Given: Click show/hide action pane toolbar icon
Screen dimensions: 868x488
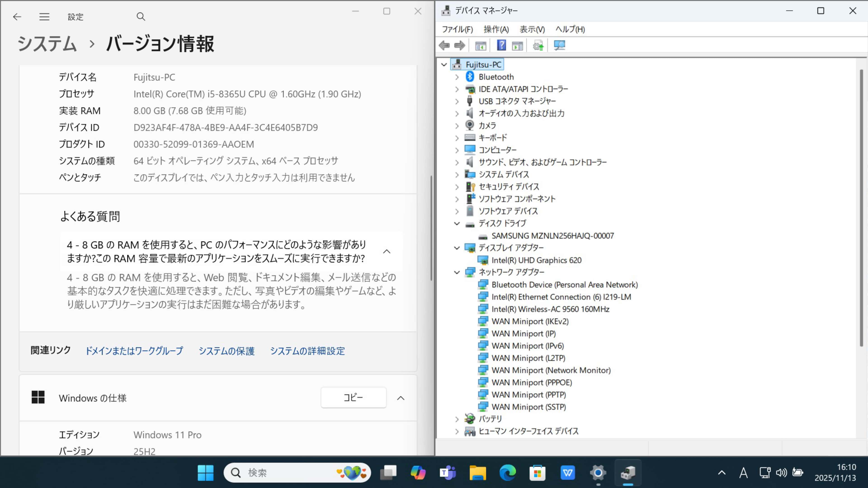Looking at the screenshot, I should click(x=517, y=45).
